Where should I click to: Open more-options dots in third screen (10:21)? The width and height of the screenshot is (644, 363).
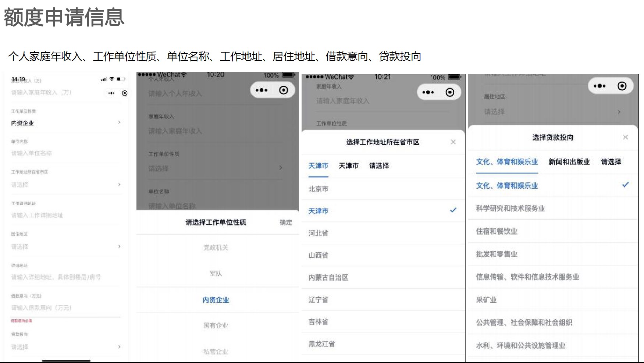[428, 92]
